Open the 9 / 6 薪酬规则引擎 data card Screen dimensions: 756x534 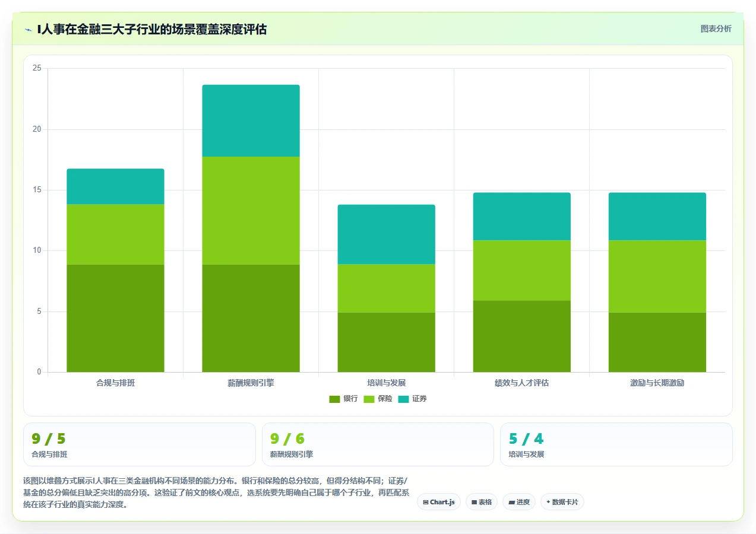[378, 444]
